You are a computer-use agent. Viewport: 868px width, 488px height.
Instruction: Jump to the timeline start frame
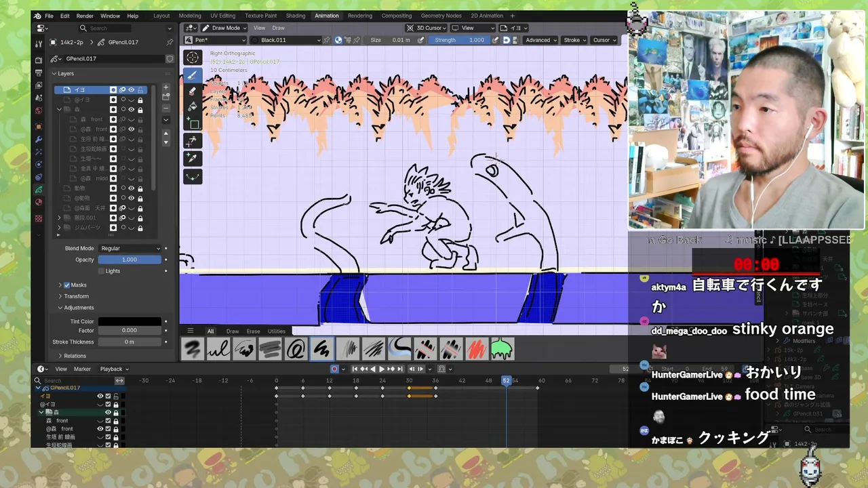coord(355,369)
